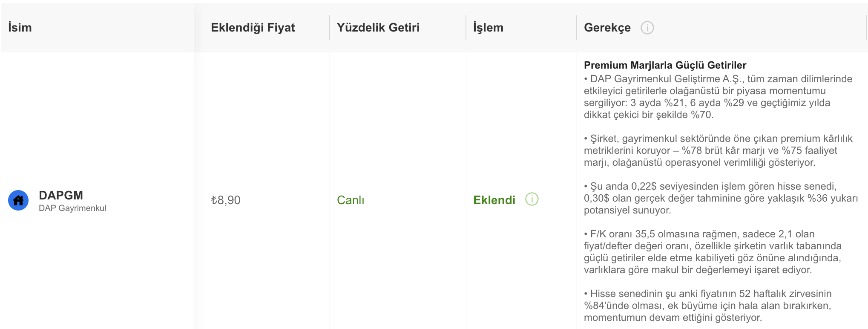
Task: Open the DAPGM ticker name
Action: [x=61, y=195]
